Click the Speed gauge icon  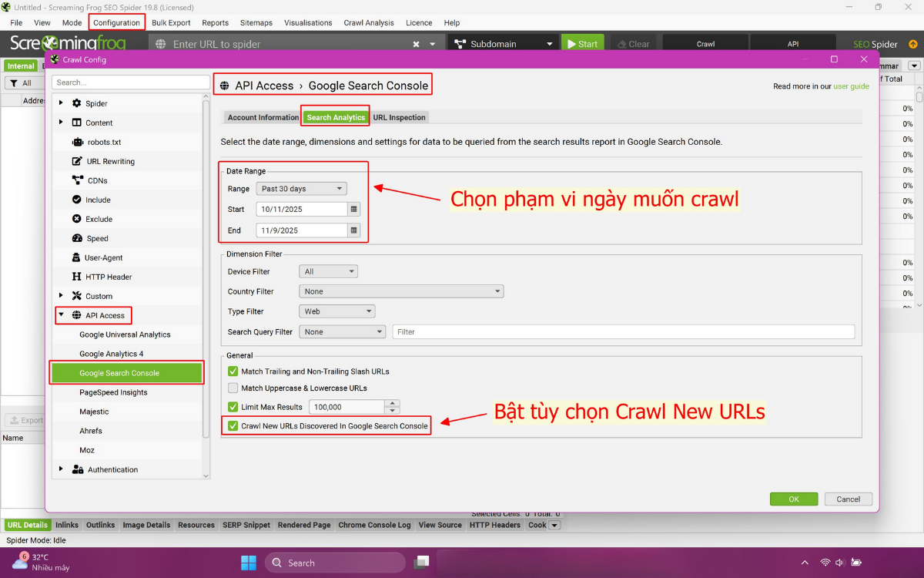tap(77, 238)
